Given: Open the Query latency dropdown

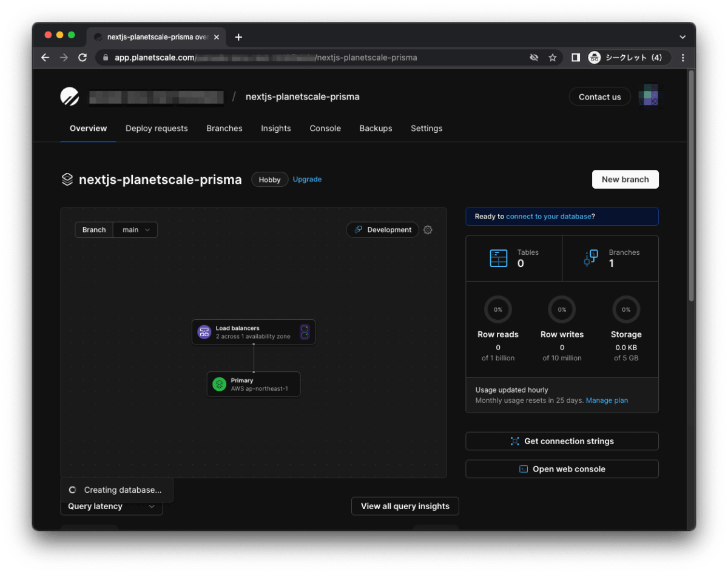Looking at the screenshot, I should click(112, 506).
